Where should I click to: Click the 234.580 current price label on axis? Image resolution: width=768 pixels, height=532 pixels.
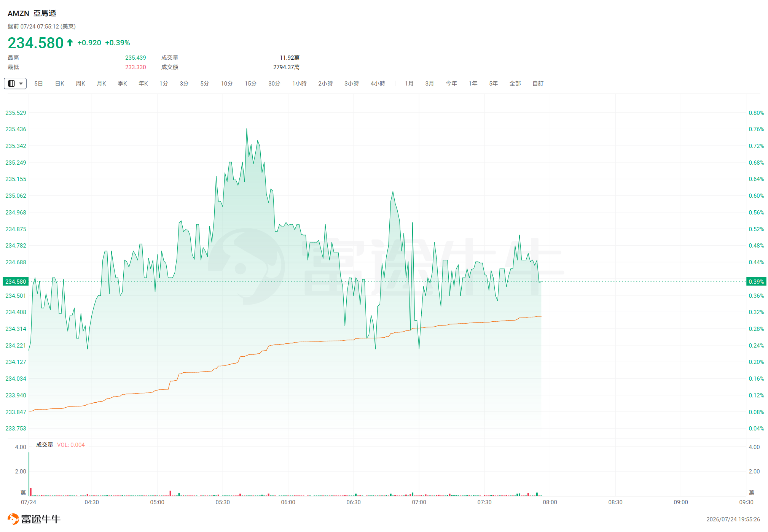tap(16, 281)
